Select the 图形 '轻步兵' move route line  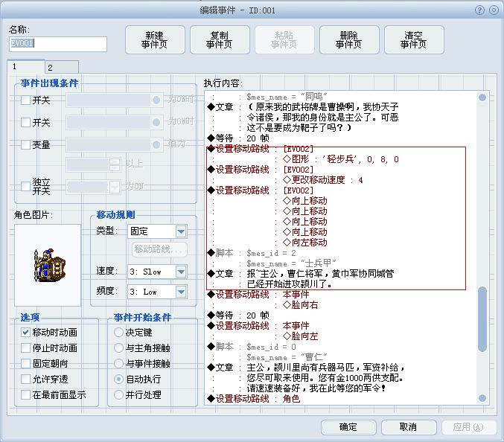point(341,159)
